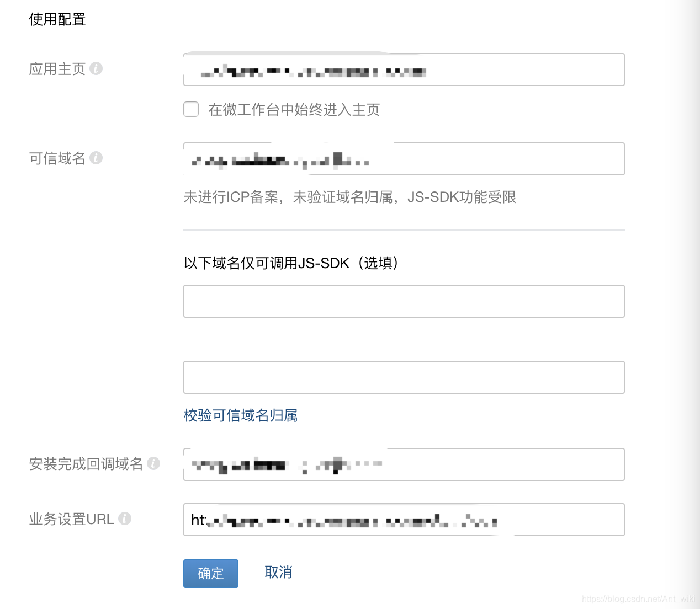Click into the 业务设置URL text field
Screen dimensions: 700x609
coord(404,520)
